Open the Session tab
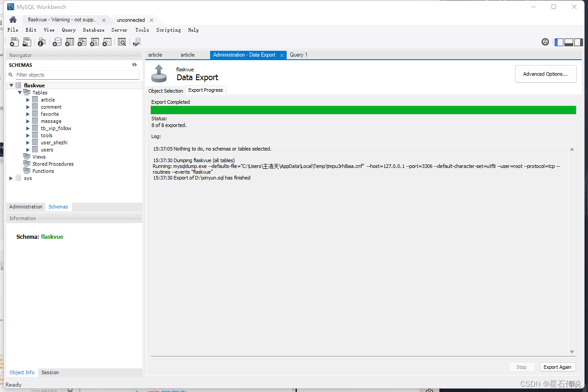This screenshot has height=392, width=588. click(x=50, y=372)
